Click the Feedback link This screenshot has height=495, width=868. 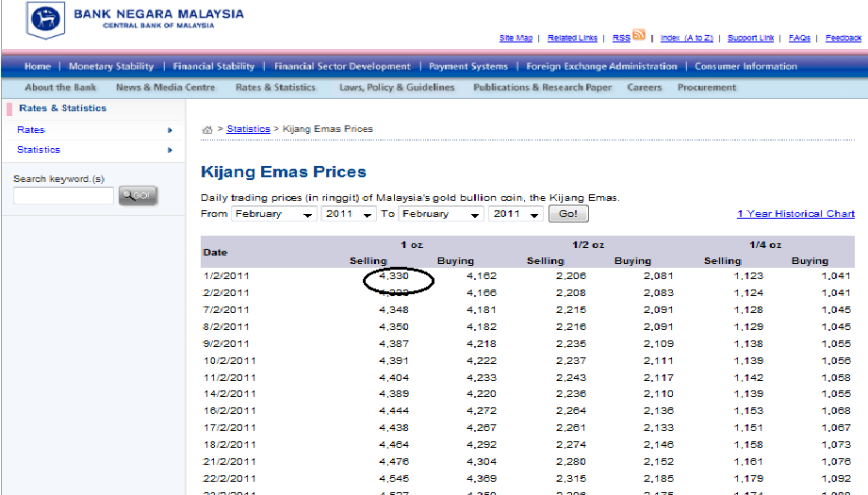843,38
